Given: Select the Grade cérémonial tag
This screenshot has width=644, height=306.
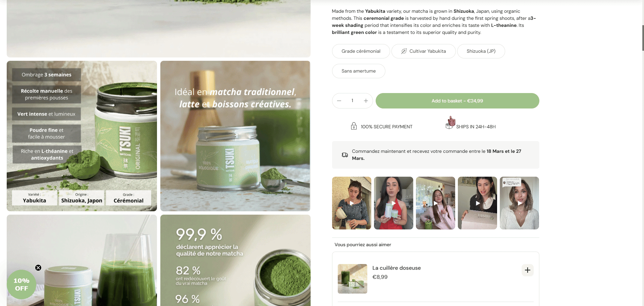Looking at the screenshot, I should (x=361, y=51).
